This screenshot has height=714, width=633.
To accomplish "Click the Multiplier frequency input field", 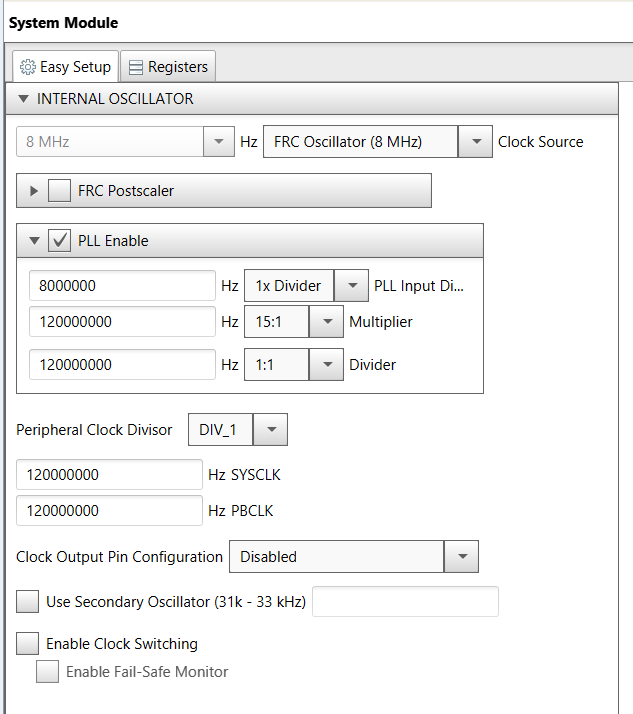I will [x=122, y=321].
